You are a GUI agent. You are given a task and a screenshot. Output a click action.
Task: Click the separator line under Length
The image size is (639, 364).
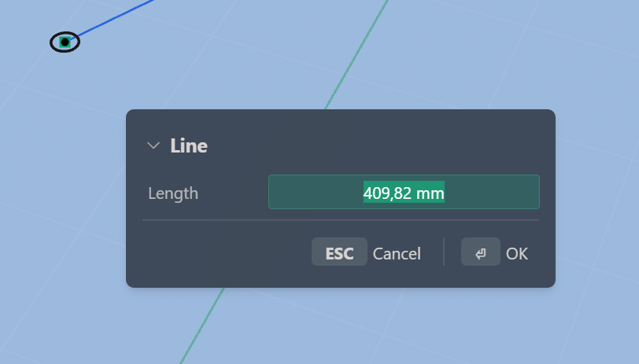(x=341, y=220)
